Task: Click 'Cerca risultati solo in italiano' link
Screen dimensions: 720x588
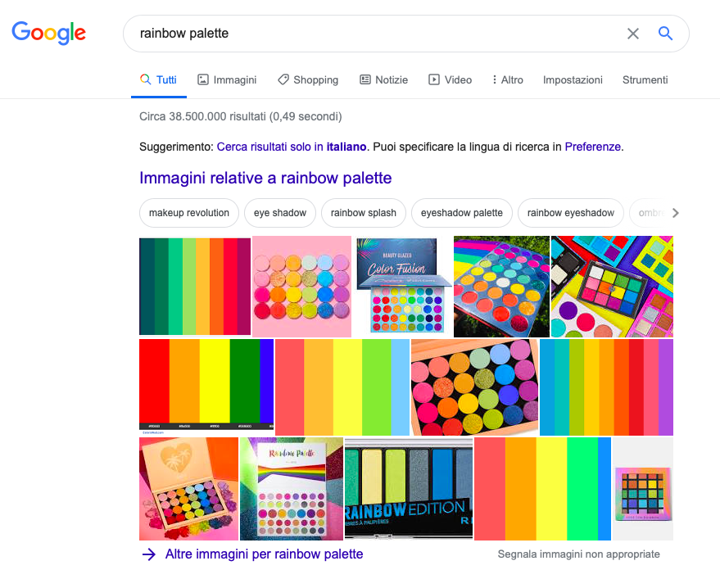Action: [291, 147]
